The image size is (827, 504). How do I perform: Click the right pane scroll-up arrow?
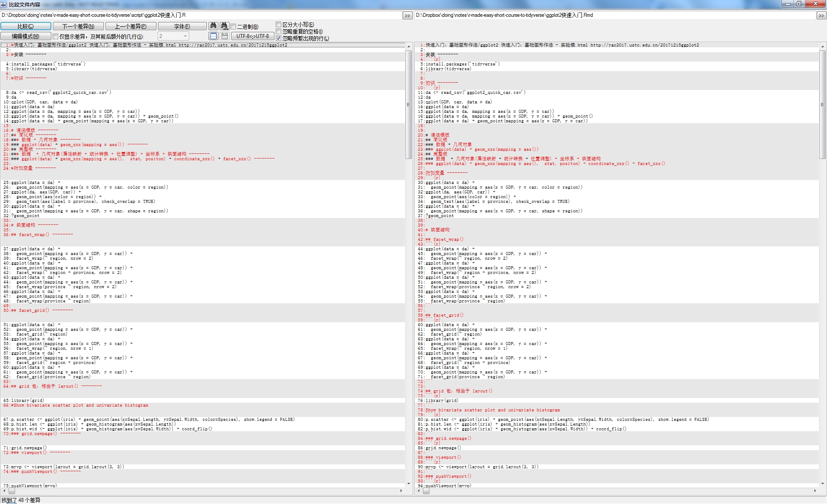(822, 46)
